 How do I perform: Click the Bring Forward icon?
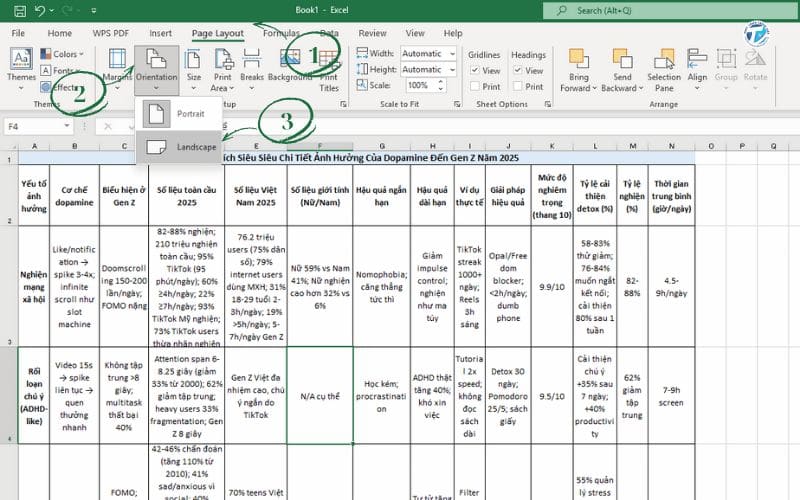click(579, 67)
